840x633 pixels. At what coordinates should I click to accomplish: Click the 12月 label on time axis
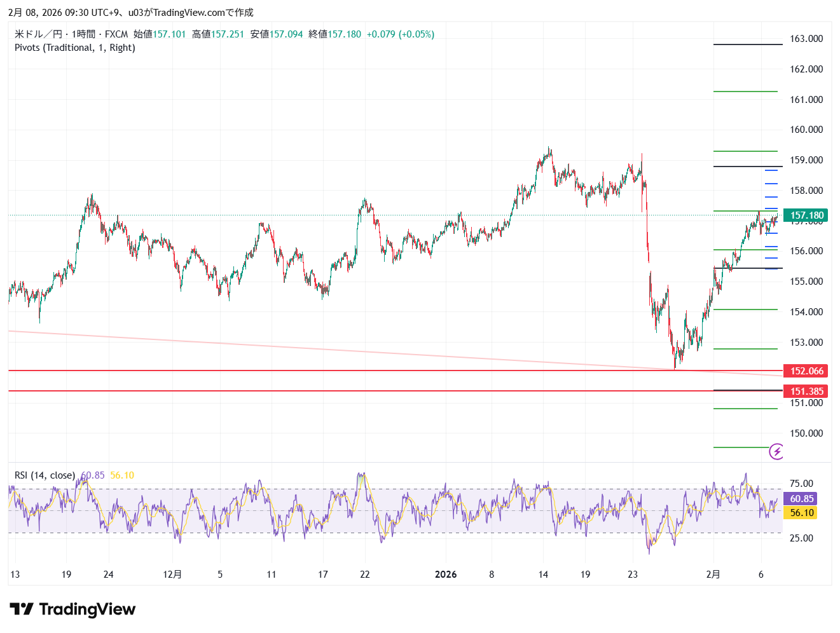(172, 575)
